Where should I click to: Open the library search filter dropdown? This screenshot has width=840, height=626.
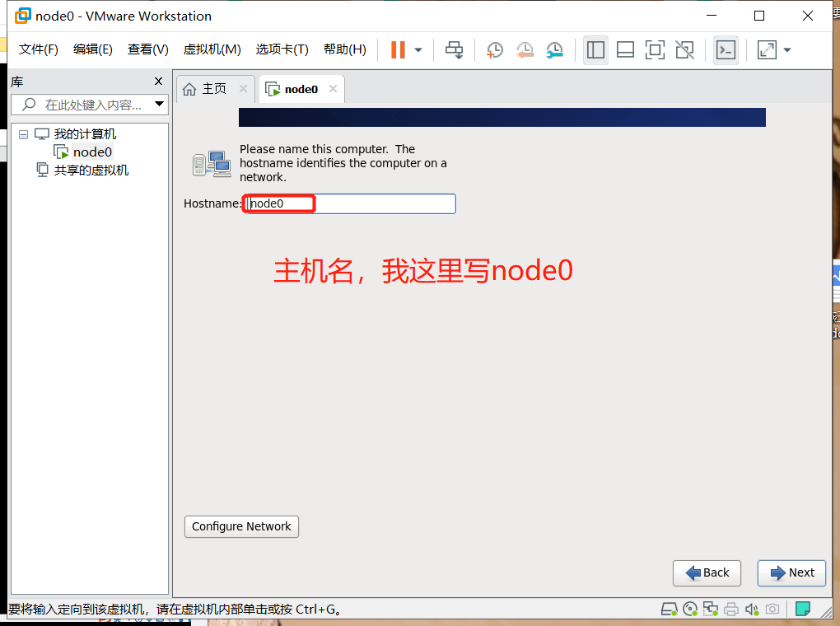159,104
